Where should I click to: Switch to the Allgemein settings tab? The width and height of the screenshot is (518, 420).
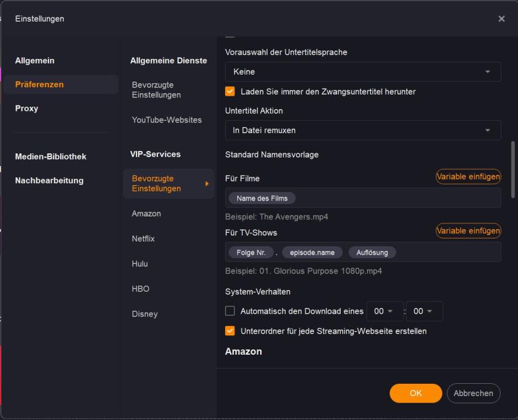pos(34,61)
